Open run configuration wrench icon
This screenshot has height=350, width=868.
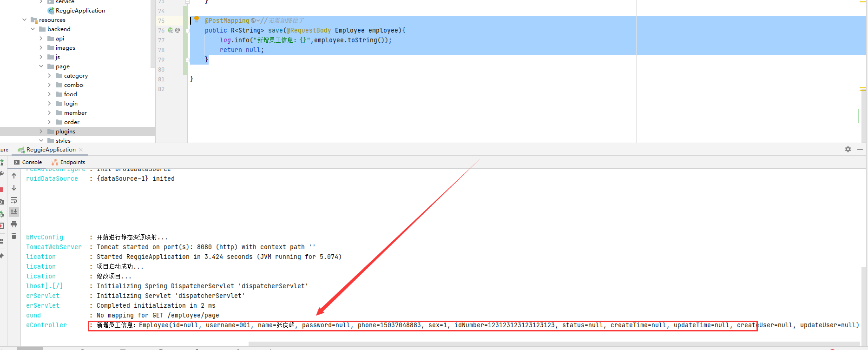pos(1,174)
